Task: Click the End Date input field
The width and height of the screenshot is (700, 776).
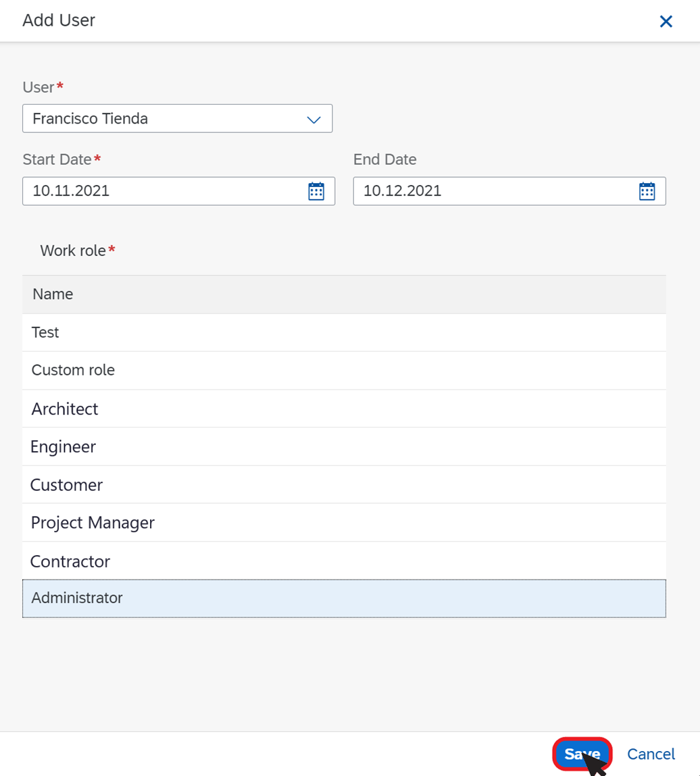Action: pos(509,191)
